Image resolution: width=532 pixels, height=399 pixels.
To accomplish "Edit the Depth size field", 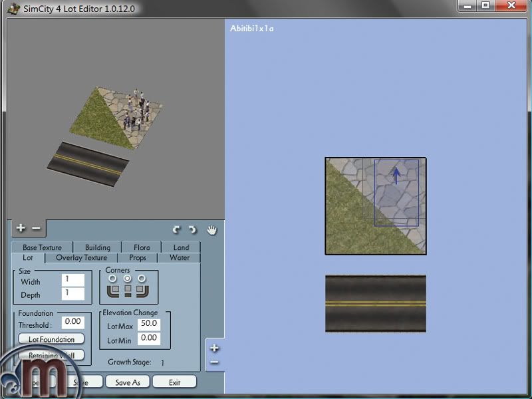I will click(x=73, y=294).
